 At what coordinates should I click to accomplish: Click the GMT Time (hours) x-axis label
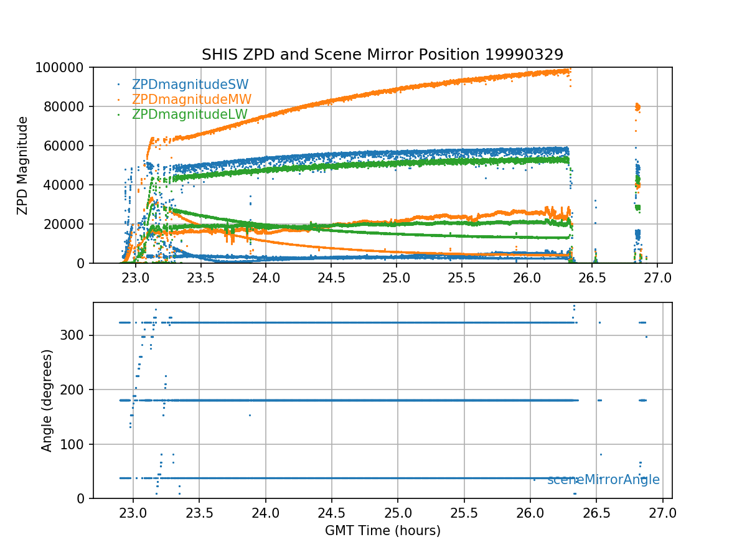(382, 531)
